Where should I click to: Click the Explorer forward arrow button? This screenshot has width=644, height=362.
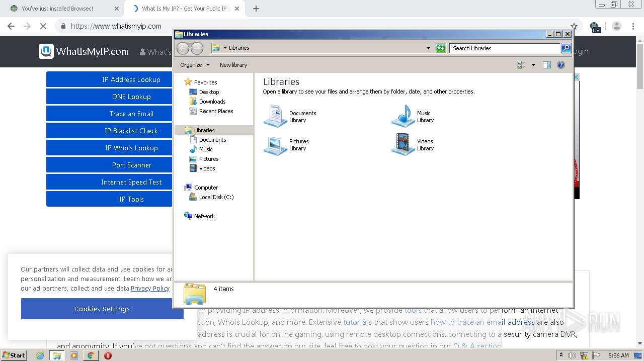[x=197, y=48]
